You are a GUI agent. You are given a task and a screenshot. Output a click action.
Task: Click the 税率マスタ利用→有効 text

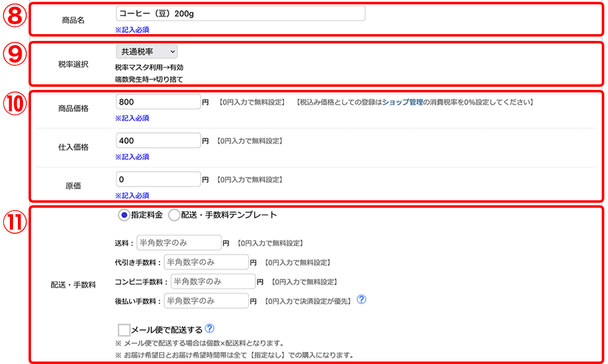click(149, 68)
